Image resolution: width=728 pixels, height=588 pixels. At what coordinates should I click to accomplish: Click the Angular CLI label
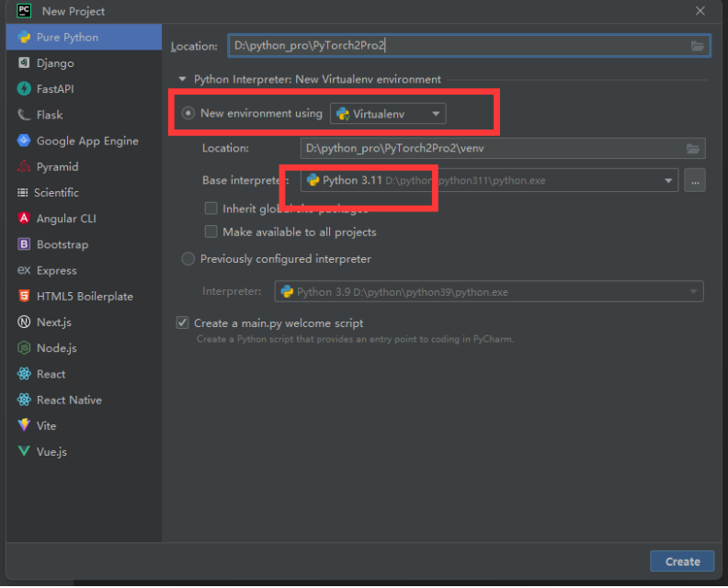click(x=66, y=219)
